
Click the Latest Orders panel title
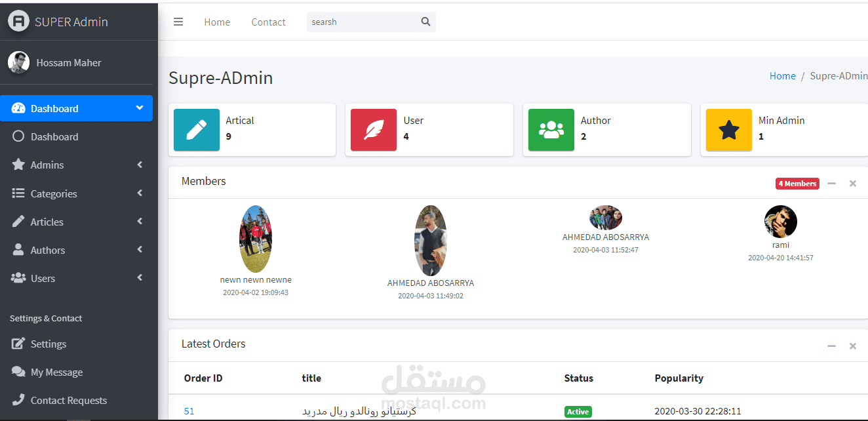click(213, 344)
